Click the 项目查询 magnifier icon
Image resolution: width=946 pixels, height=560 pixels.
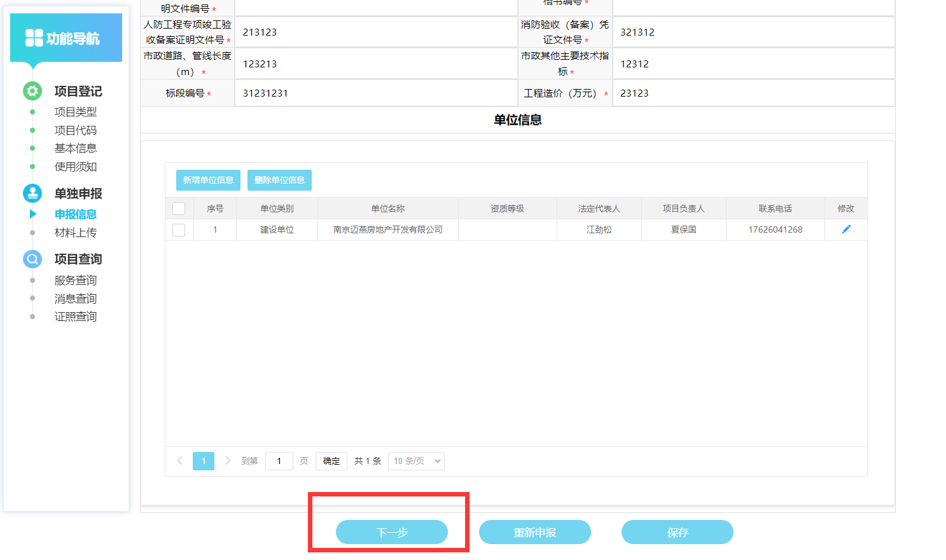pos(32,259)
